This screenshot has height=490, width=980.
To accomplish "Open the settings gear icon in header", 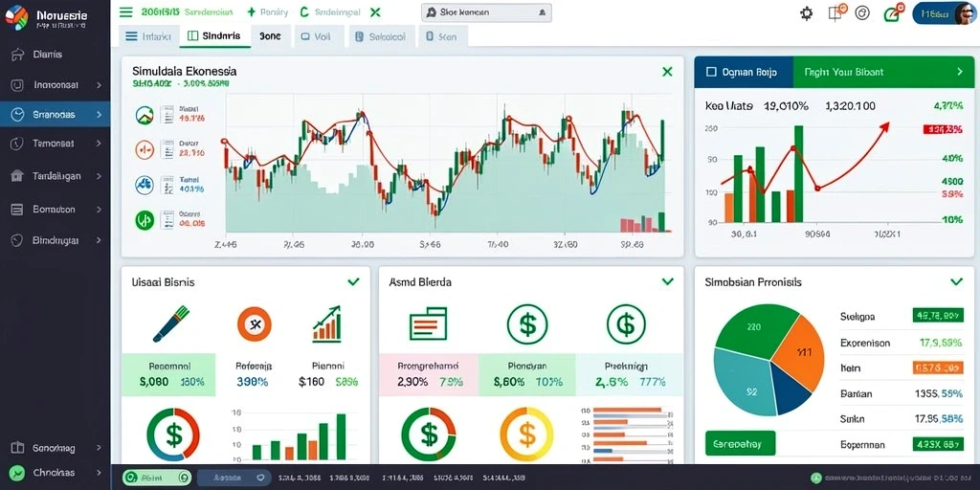I will (x=807, y=13).
